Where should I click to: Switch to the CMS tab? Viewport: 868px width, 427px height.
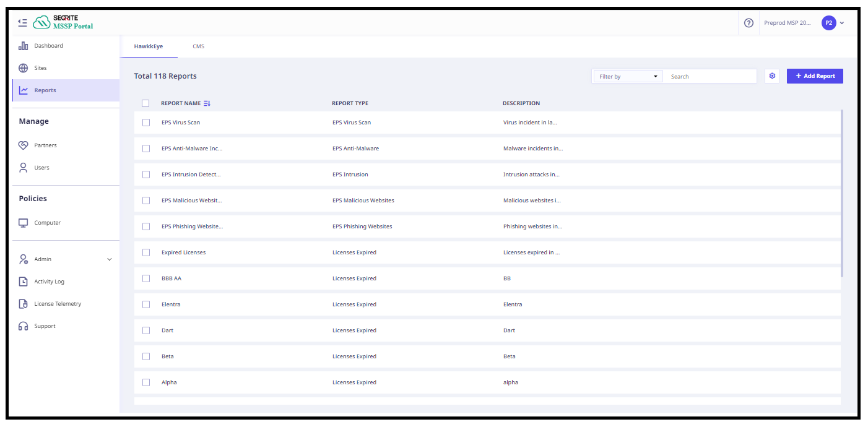pyautogui.click(x=199, y=46)
